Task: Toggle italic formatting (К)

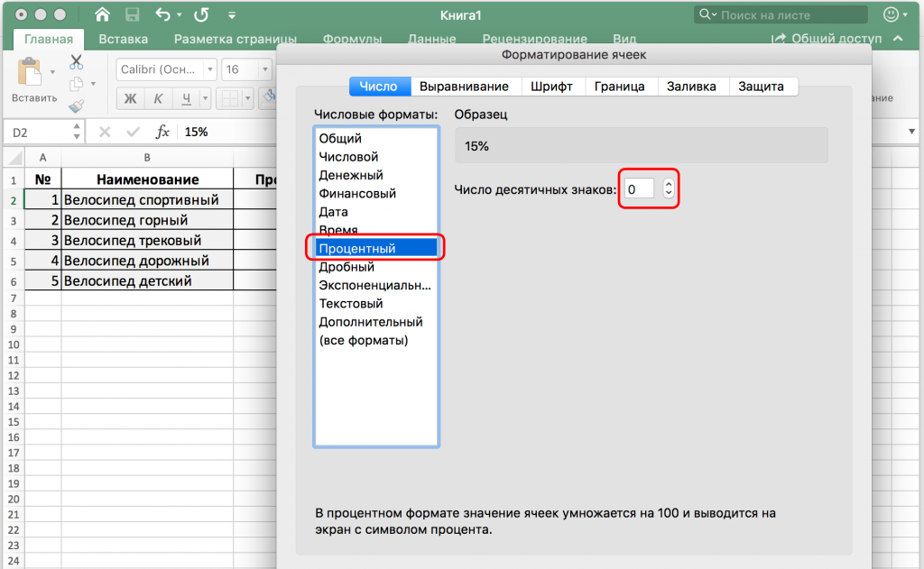Action: (x=158, y=98)
